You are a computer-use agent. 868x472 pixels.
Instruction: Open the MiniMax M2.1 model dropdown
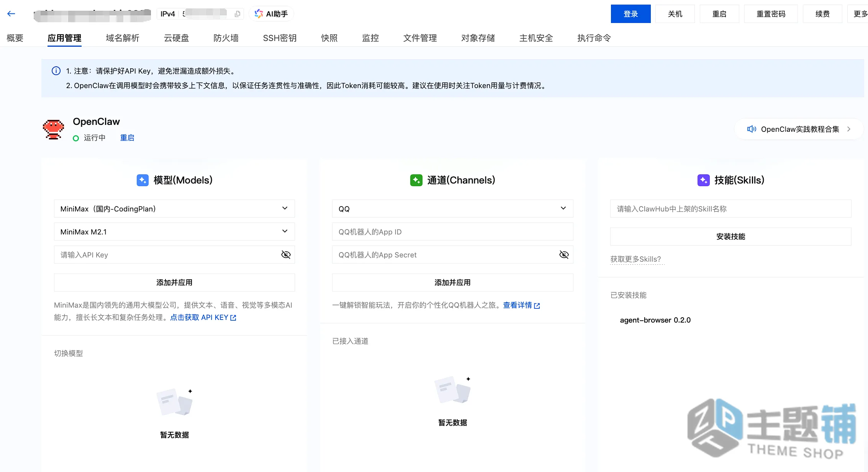click(x=174, y=232)
